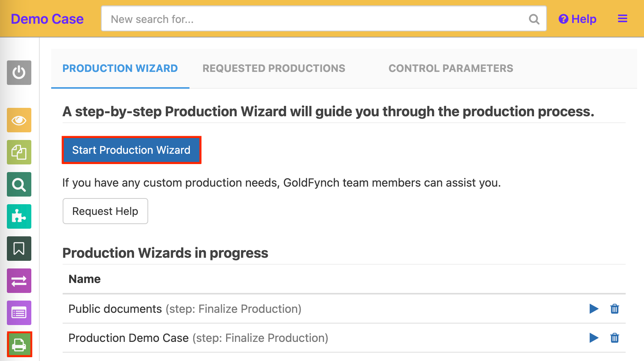Viewport: 644px width, 361px height.
Task: Open the purple list view icon
Action: 19,313
